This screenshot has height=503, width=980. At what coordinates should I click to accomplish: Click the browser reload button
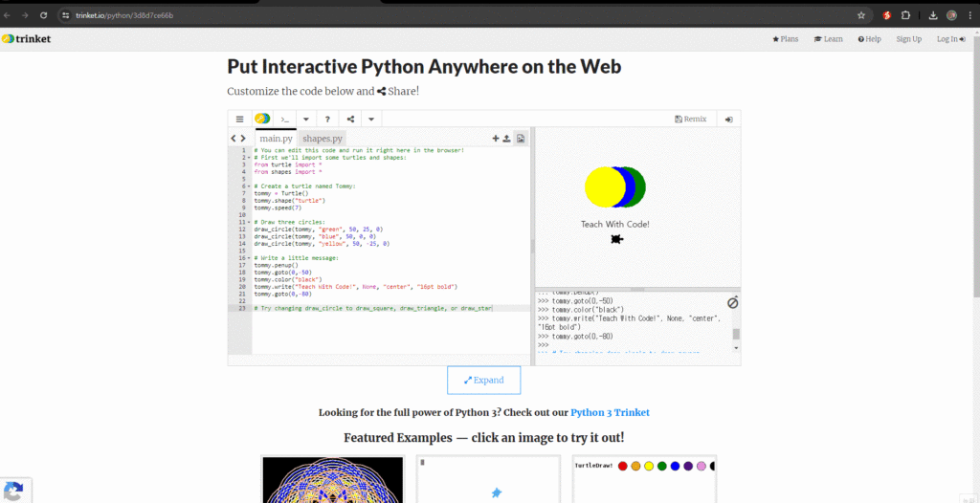tap(43, 15)
